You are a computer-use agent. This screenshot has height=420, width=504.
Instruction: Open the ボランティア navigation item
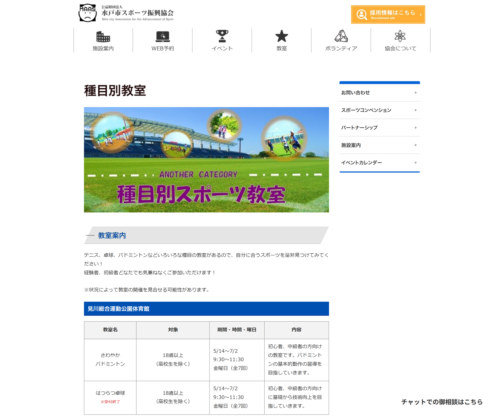[x=341, y=40]
